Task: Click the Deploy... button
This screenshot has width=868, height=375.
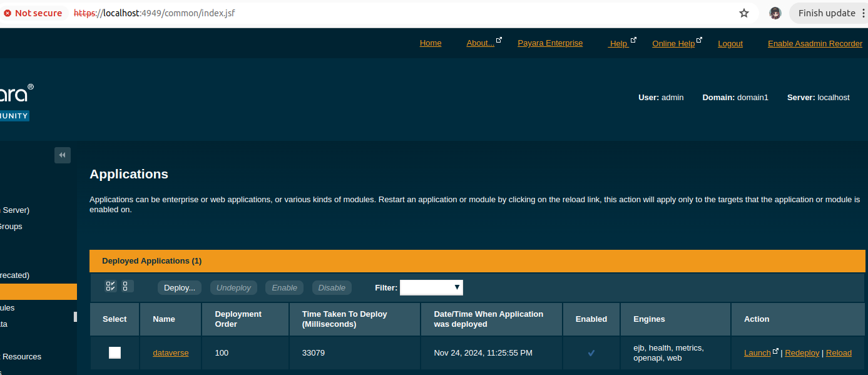Action: 180,287
